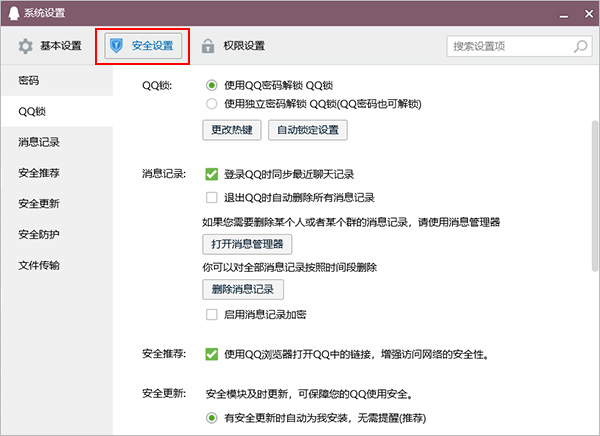Minimize the 系统设置 window
The height and width of the screenshot is (436, 600).
click(x=563, y=14)
